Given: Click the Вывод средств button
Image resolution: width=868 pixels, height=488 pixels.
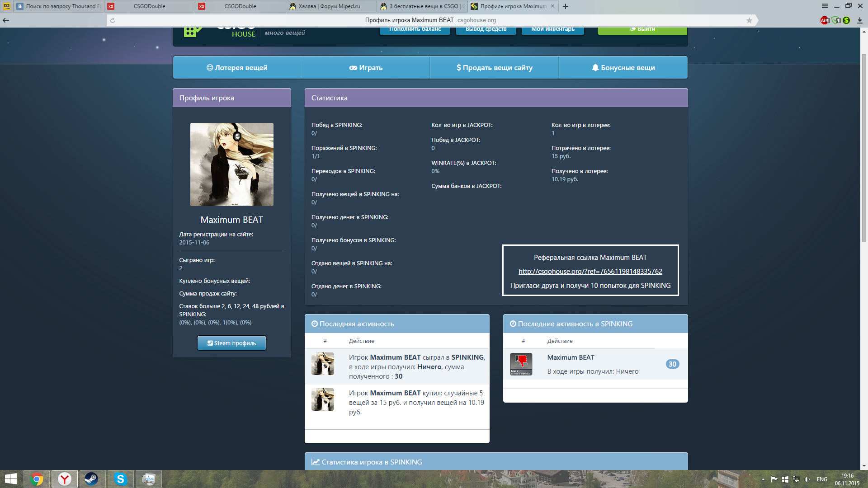Looking at the screenshot, I should pyautogui.click(x=486, y=30).
